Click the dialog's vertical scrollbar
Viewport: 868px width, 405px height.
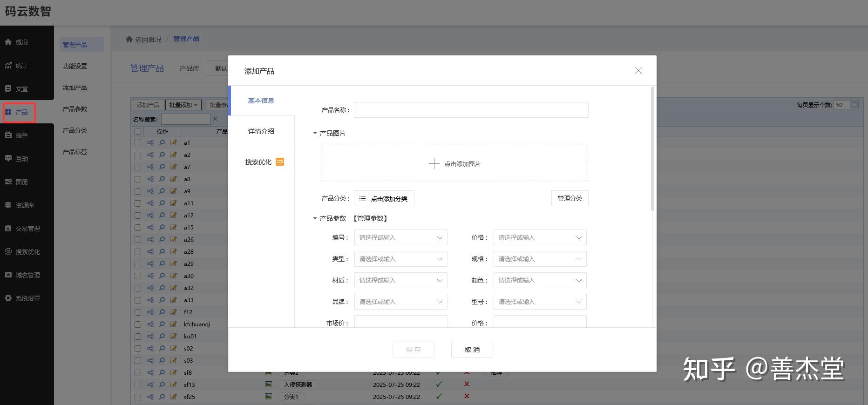tap(653, 148)
